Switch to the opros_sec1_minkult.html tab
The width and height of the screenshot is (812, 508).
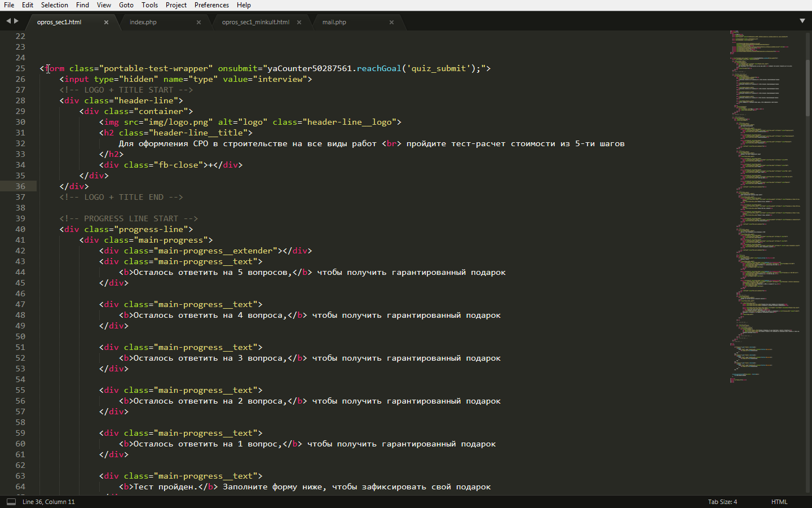255,22
